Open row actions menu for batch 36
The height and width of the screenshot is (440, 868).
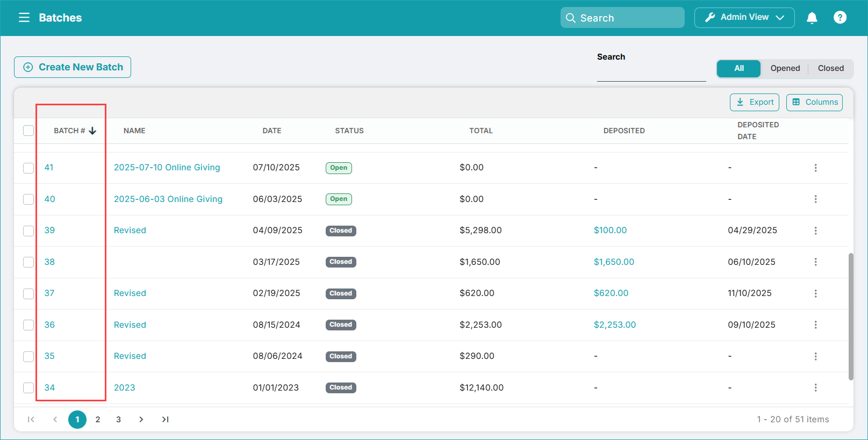pos(815,324)
